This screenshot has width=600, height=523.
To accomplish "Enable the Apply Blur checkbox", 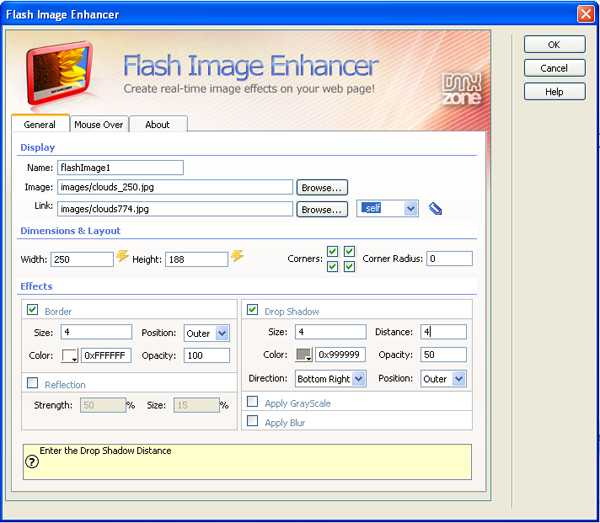I will [x=252, y=421].
